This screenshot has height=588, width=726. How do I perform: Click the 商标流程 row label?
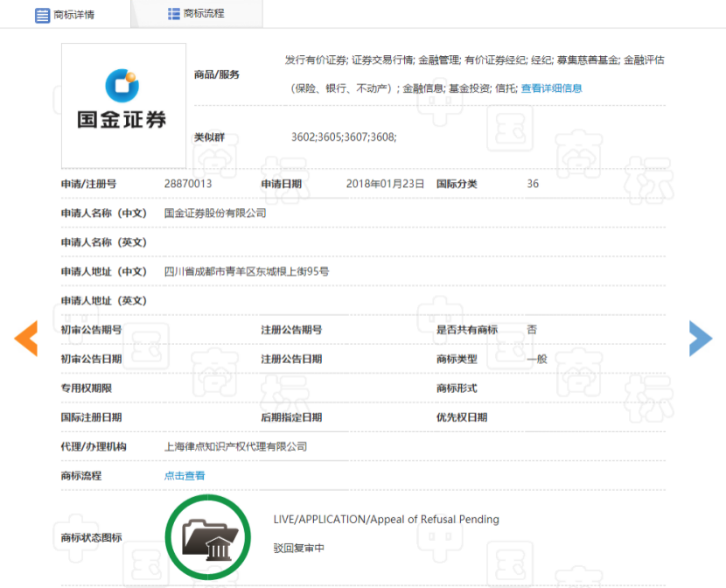81,475
